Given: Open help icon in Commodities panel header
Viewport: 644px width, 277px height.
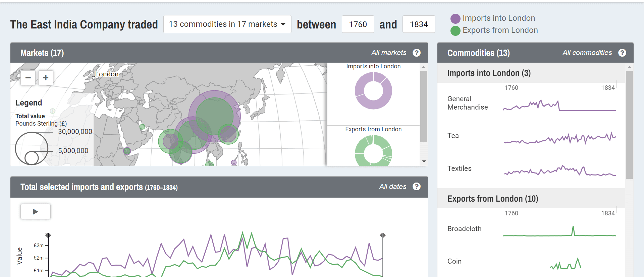Looking at the screenshot, I should [622, 53].
